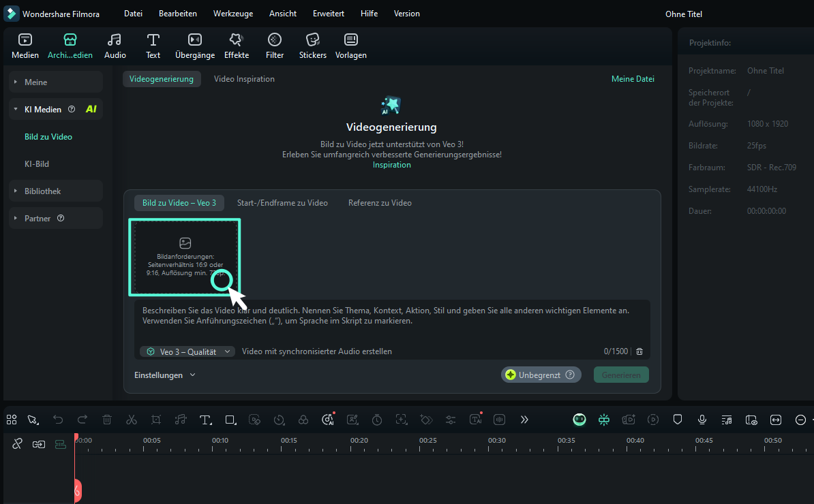Show more timeline tools with double chevron
This screenshot has height=504, width=814.
pyautogui.click(x=524, y=420)
